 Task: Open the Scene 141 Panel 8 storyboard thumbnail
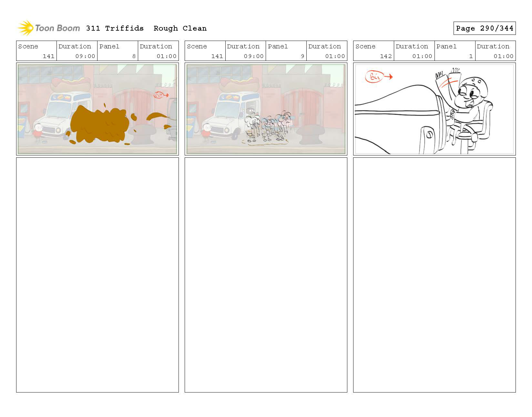click(97, 109)
